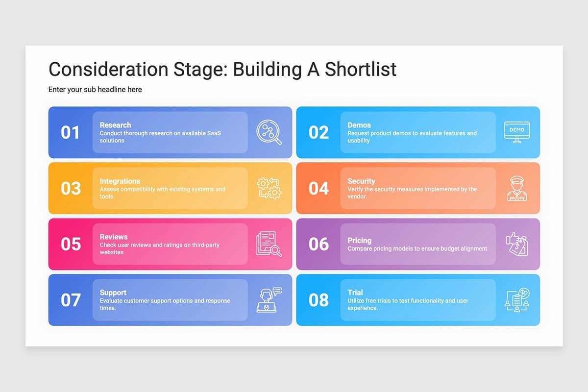
Task: Select the Support description text
Action: click(x=165, y=304)
